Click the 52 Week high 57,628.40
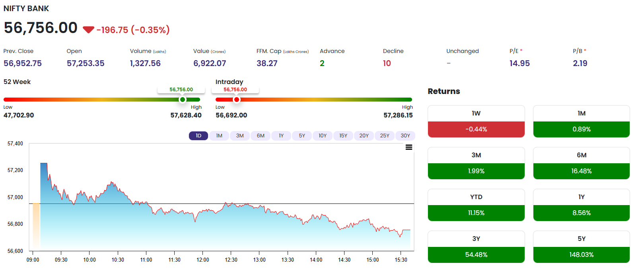 point(186,115)
